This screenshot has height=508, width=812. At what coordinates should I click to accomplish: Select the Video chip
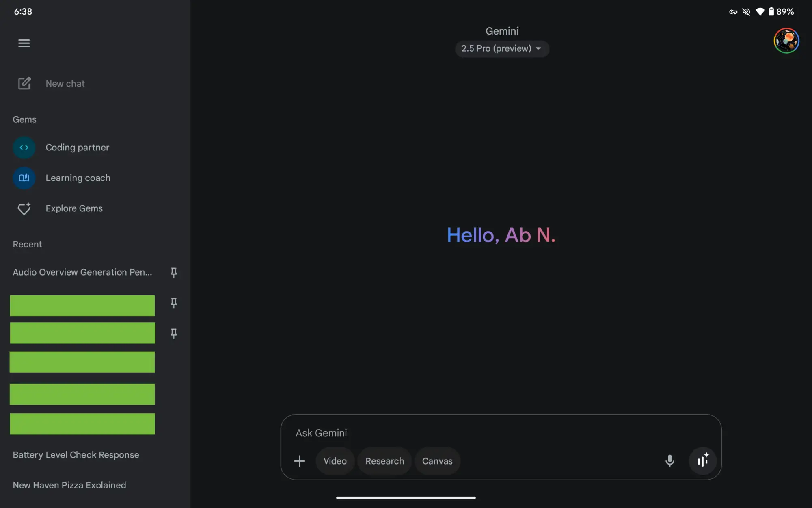(x=335, y=461)
